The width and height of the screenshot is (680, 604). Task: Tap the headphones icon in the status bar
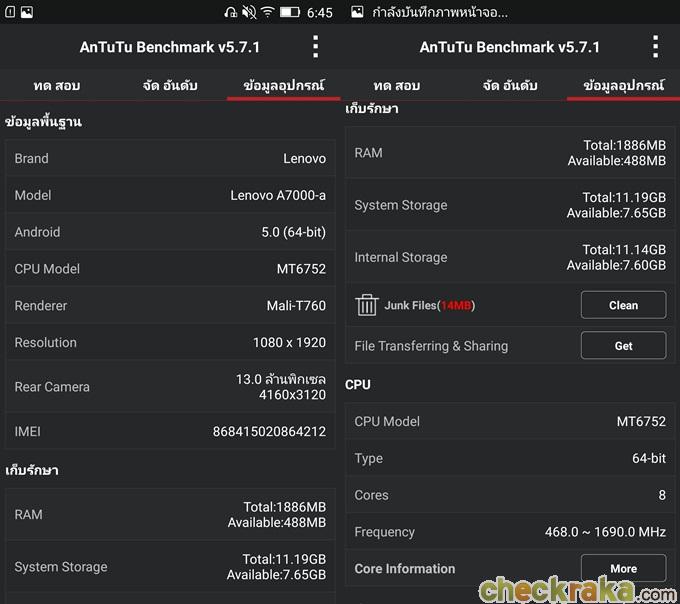point(231,12)
